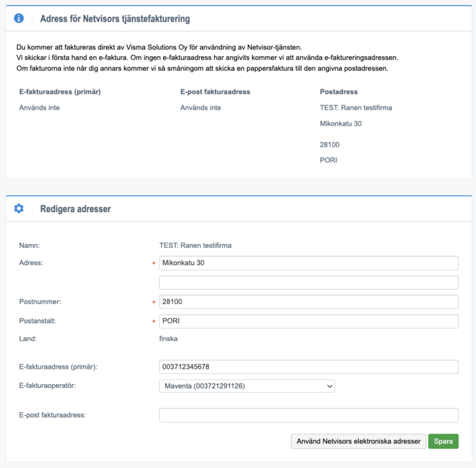Click the Adress för Netvisors tjänstefakturering heading
476x468 pixels.
[115, 19]
